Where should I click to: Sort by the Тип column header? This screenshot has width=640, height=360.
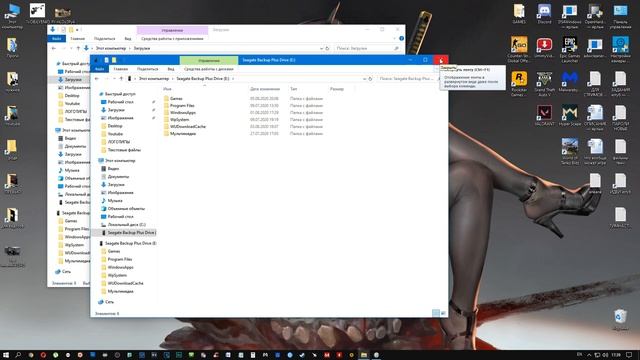tap(293, 89)
